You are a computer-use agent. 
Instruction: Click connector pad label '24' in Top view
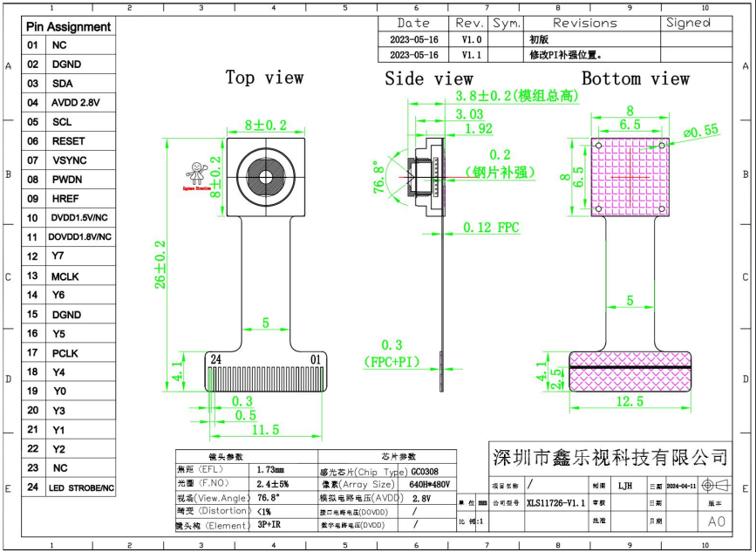pos(215,359)
